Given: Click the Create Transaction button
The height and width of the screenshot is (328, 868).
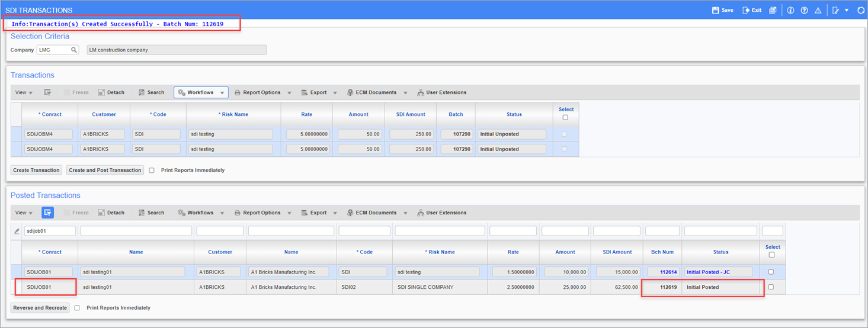Looking at the screenshot, I should coord(36,171).
